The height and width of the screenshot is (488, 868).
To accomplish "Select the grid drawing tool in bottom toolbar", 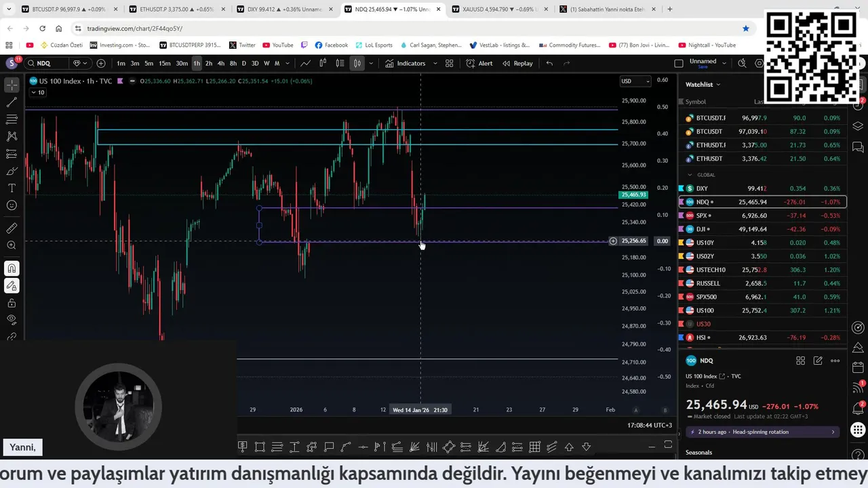I will coord(535,447).
